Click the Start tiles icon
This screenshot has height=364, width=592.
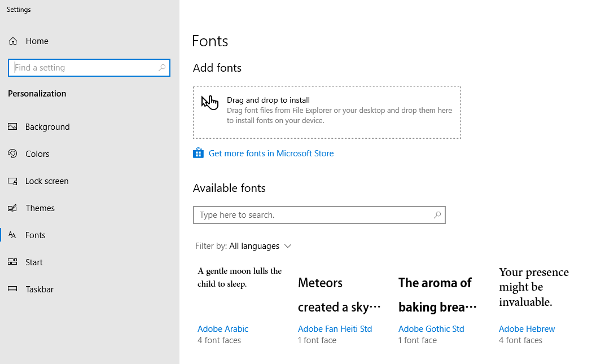[12, 262]
